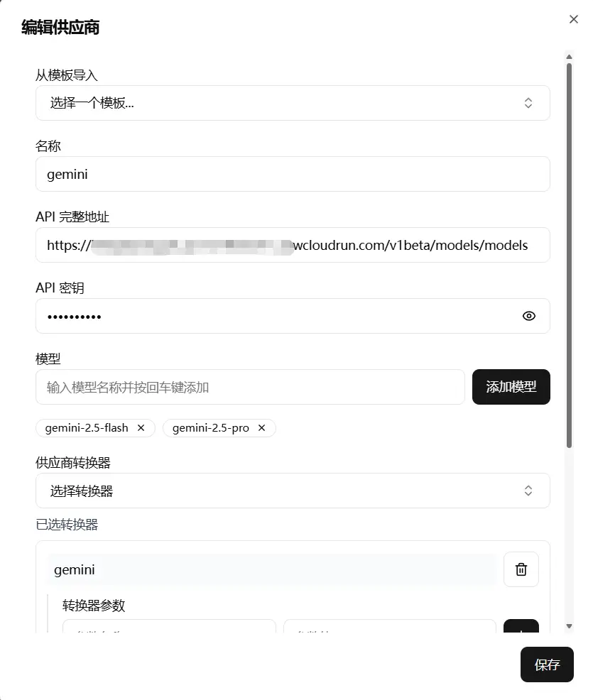593x700 pixels.
Task: Click the scrollbar down arrow
Action: pos(569,626)
